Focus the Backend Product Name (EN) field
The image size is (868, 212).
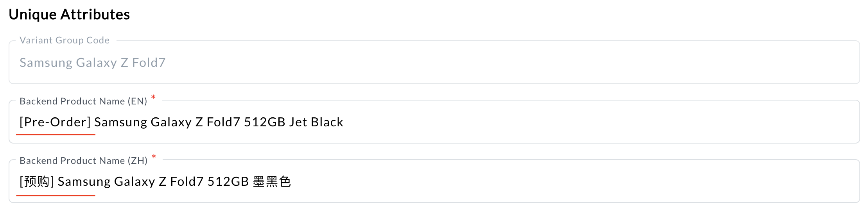(547, 122)
